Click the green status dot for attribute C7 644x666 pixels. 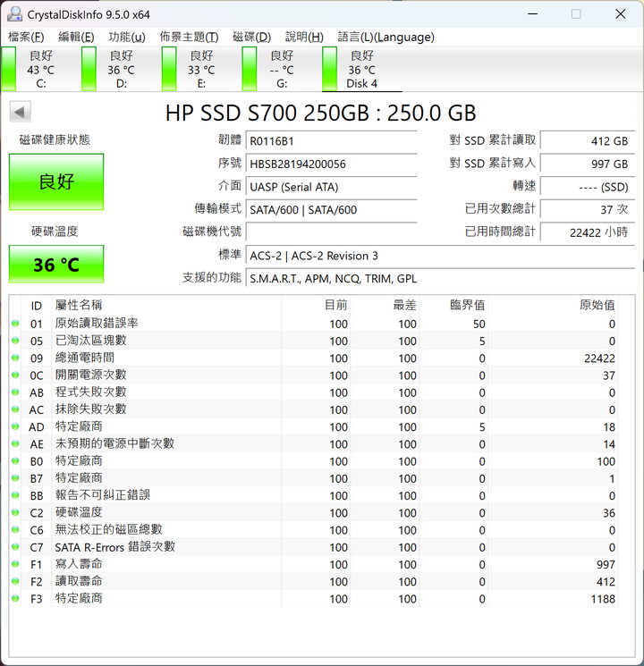coord(15,546)
